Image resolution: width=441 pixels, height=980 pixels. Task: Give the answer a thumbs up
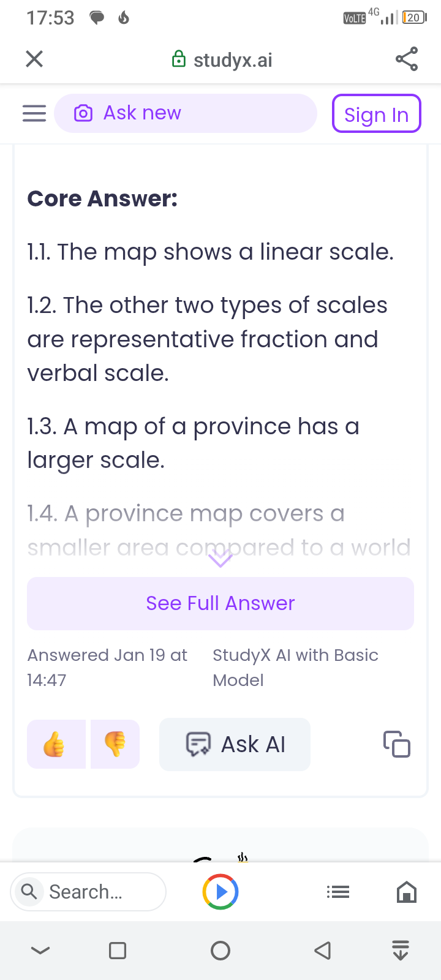coord(56,744)
